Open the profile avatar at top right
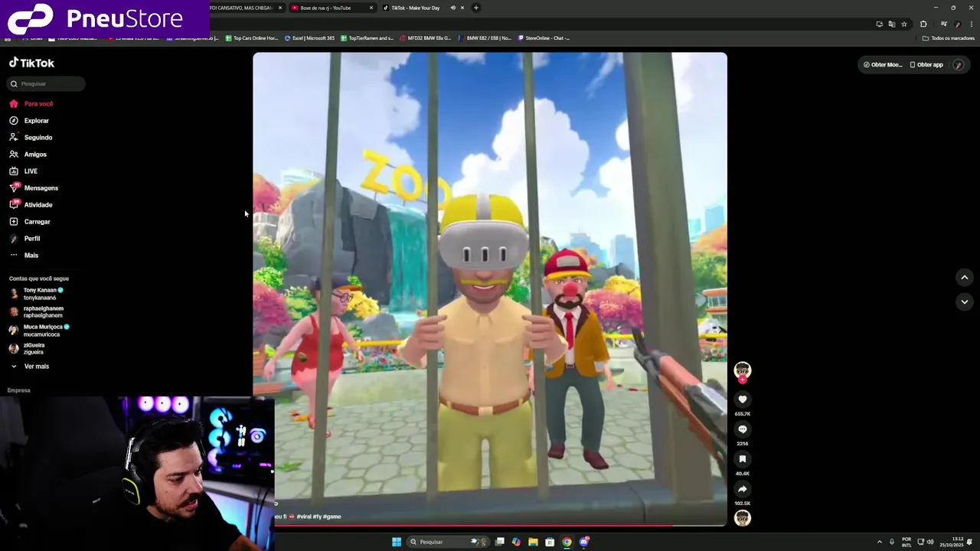This screenshot has height=551, width=980. tap(958, 64)
